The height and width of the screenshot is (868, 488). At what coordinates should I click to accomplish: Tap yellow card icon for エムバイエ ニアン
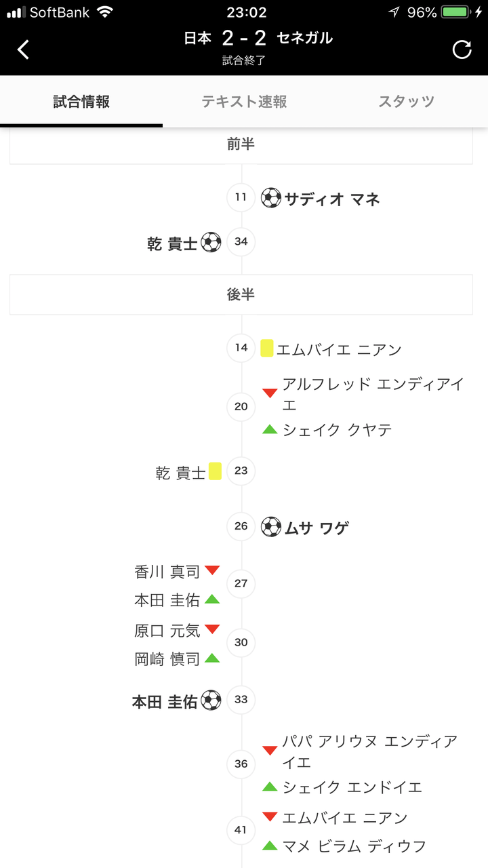[x=267, y=349]
